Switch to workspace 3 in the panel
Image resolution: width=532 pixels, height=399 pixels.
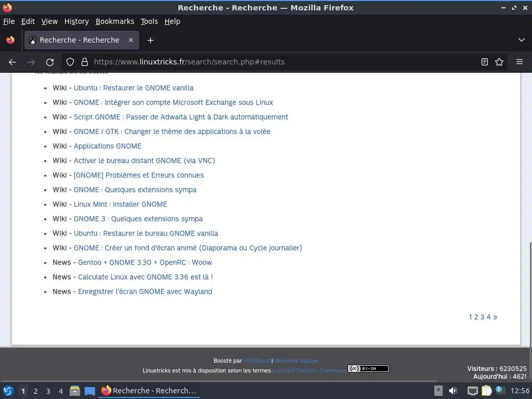(x=48, y=391)
